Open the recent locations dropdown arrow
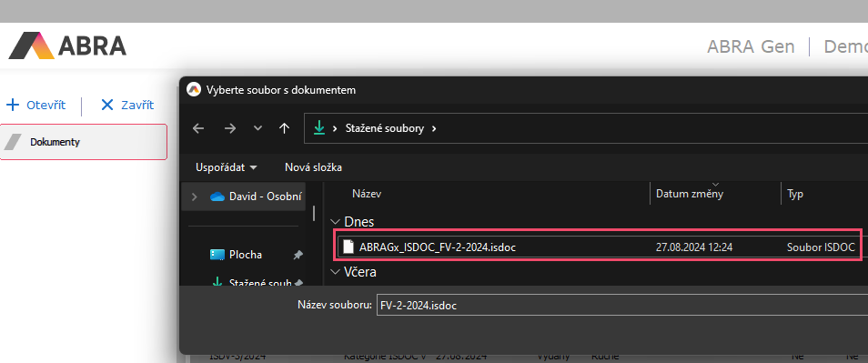The height and width of the screenshot is (363, 868). coord(257,128)
